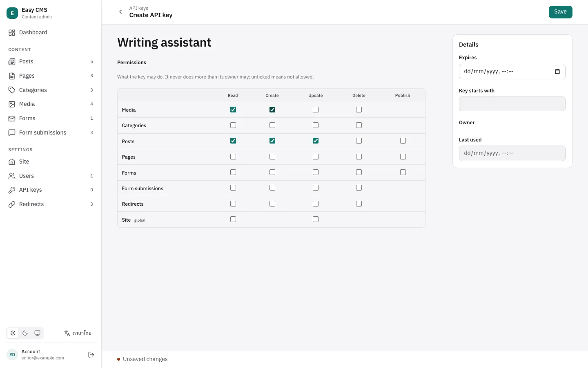Switch language to ภาษาไทย

(x=78, y=333)
